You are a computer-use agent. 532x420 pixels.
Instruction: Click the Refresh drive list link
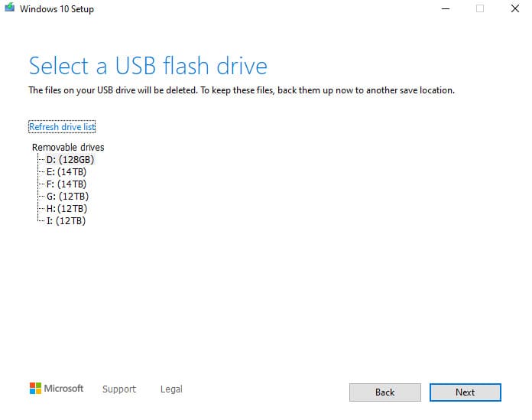tap(62, 127)
